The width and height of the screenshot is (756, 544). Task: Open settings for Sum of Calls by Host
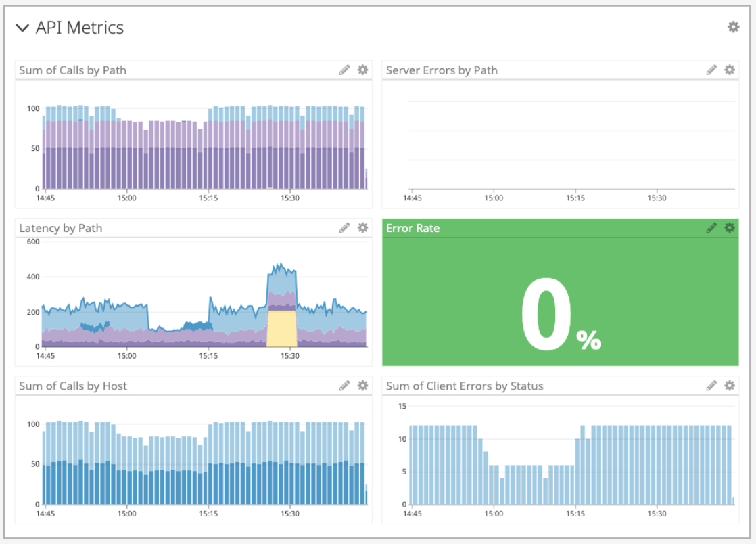tap(362, 386)
